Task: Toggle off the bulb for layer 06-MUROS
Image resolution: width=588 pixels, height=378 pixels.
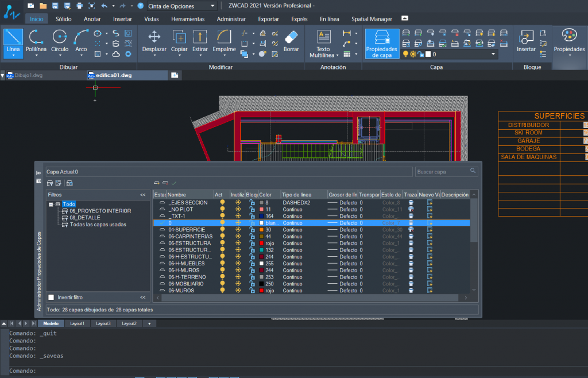Action: click(x=223, y=291)
